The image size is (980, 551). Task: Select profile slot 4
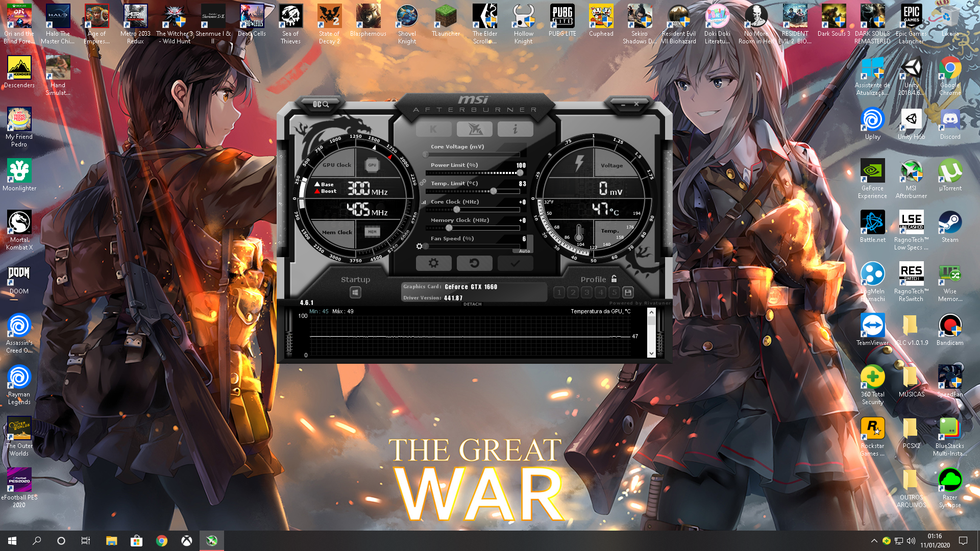[x=600, y=292]
